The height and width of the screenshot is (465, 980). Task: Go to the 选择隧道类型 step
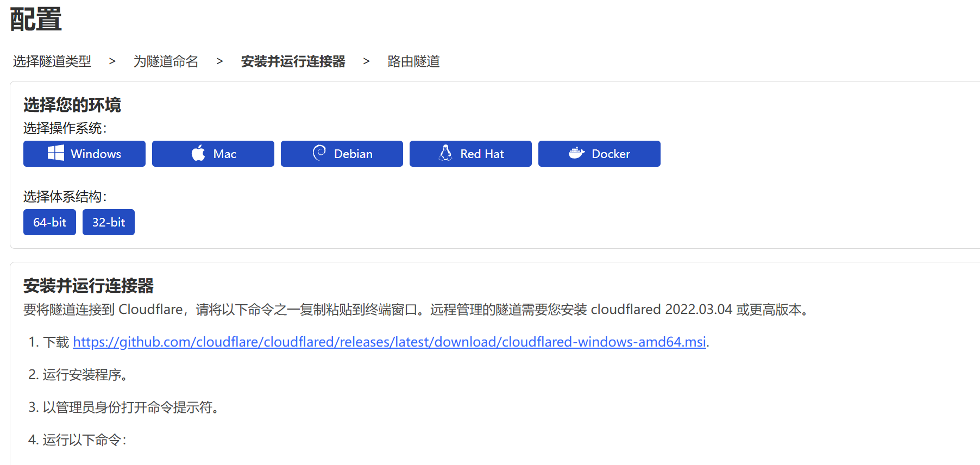[x=52, y=61]
